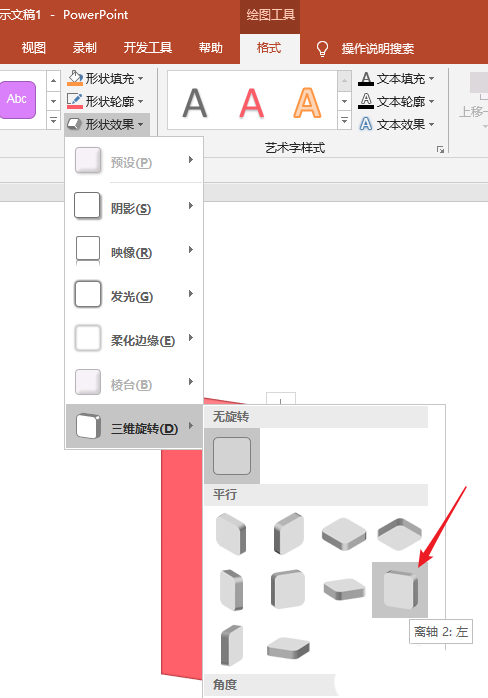Click the 绘图工具 contextual tab header
The image size is (488, 698).
[x=270, y=15]
